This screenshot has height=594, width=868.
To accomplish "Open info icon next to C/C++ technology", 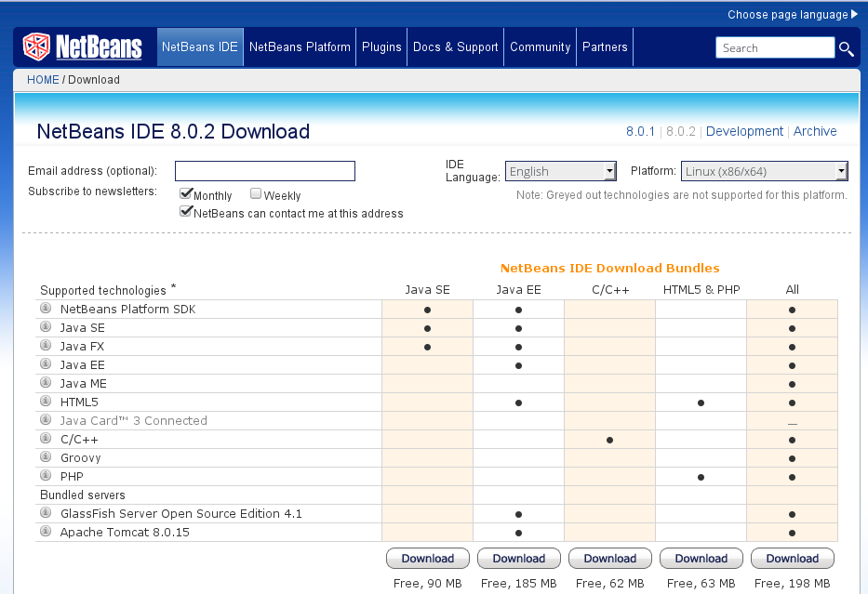I will pyautogui.click(x=45, y=439).
